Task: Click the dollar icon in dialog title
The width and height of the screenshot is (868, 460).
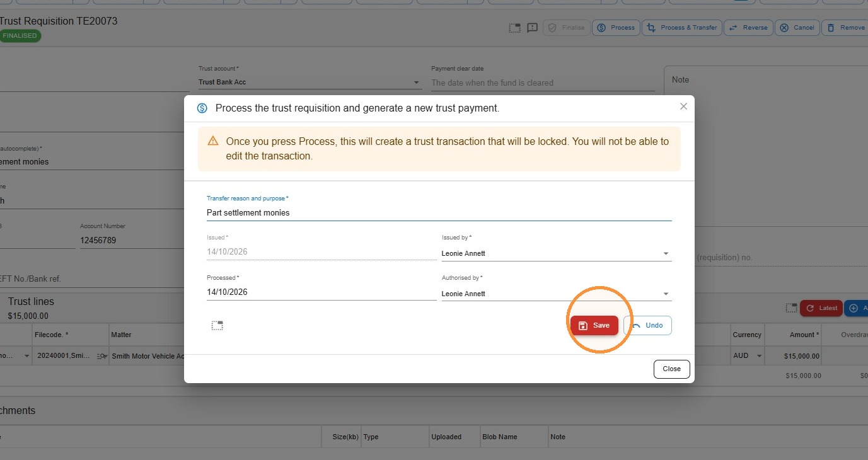Action: (202, 108)
